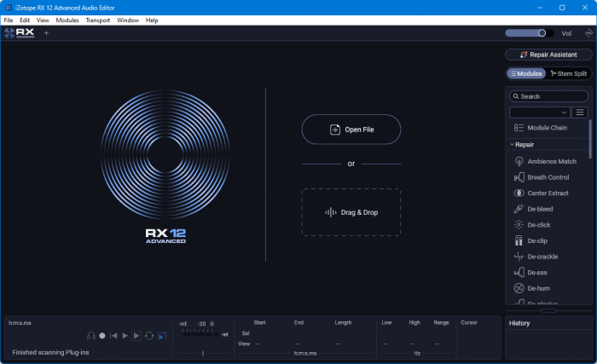Launch the Repair Assistant
597x364 pixels.
click(x=548, y=55)
